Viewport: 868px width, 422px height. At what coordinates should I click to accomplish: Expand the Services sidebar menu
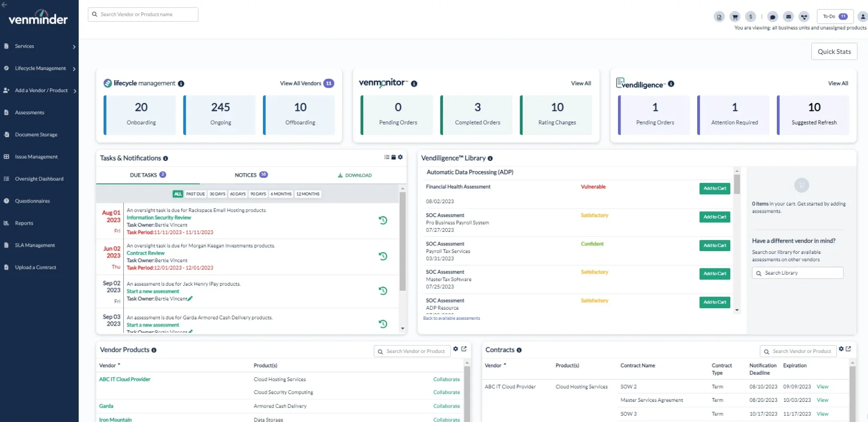(74, 47)
